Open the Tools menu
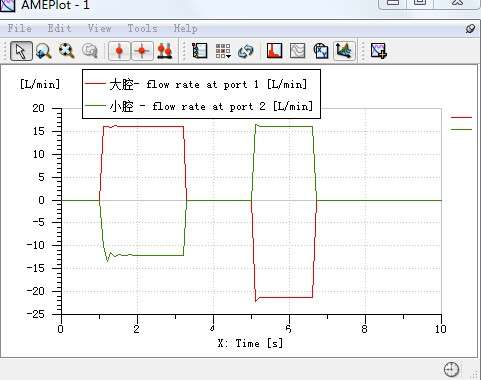The width and height of the screenshot is (481, 380). pyautogui.click(x=142, y=28)
